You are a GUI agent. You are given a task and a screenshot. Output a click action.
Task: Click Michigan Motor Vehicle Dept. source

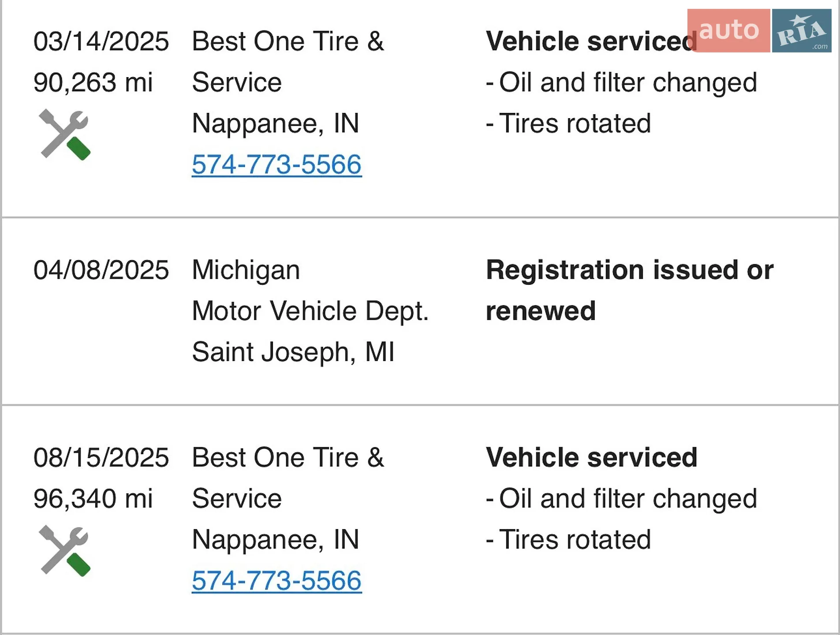click(x=310, y=290)
